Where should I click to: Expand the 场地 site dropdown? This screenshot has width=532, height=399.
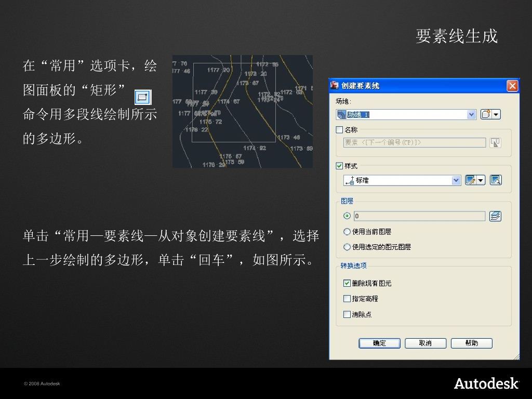(471, 115)
